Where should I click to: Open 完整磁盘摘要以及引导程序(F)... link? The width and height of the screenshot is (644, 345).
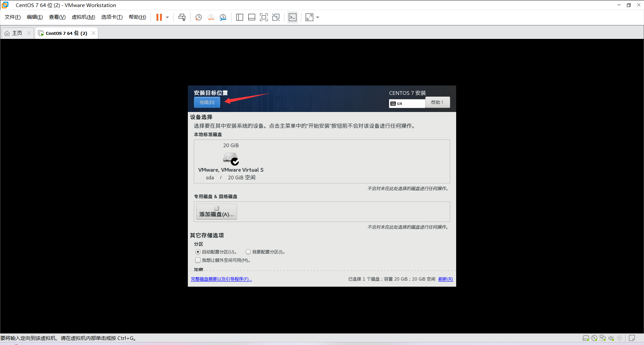coord(221,279)
